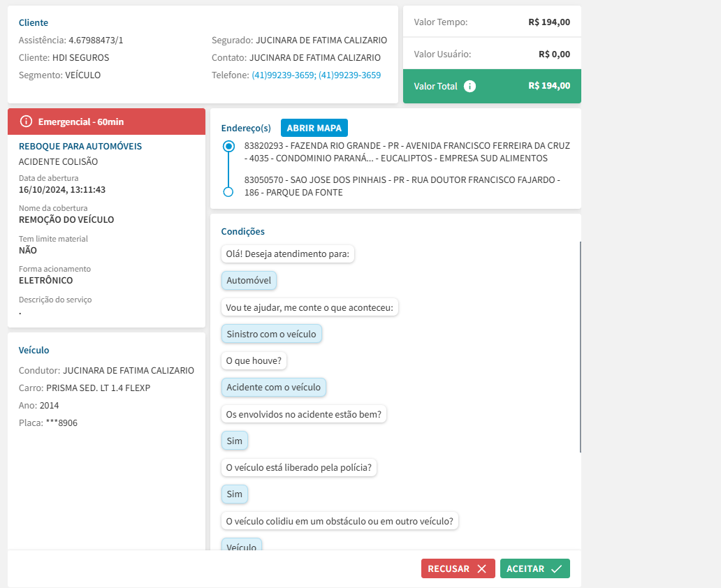This screenshot has height=588, width=721.
Task: Select the filled origin address marker
Action: tap(228, 147)
